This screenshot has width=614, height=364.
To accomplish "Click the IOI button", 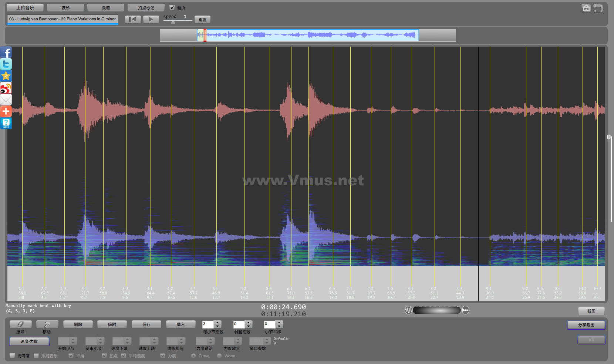I will pyautogui.click(x=591, y=340).
